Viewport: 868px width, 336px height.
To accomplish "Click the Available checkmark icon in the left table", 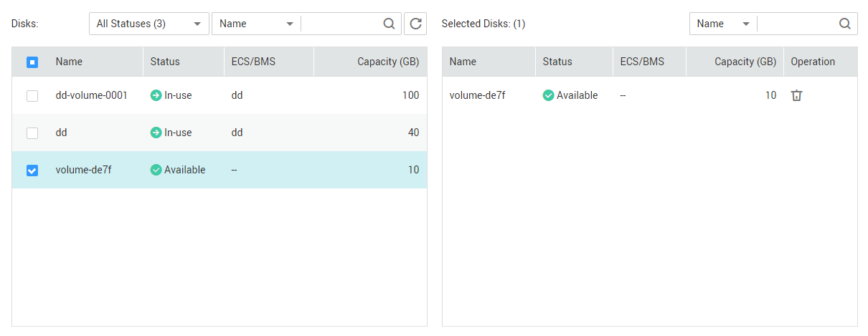I will coord(156,170).
